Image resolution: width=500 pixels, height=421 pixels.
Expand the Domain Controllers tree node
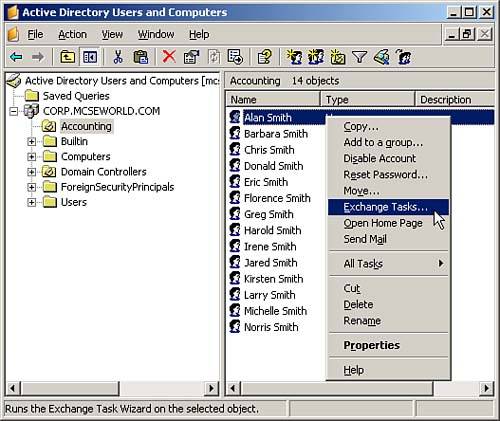(31, 172)
